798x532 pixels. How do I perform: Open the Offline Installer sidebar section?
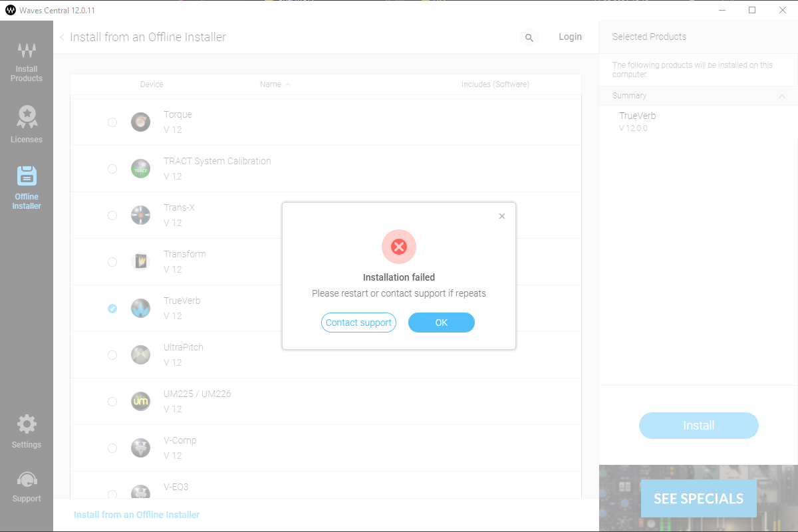[27, 188]
